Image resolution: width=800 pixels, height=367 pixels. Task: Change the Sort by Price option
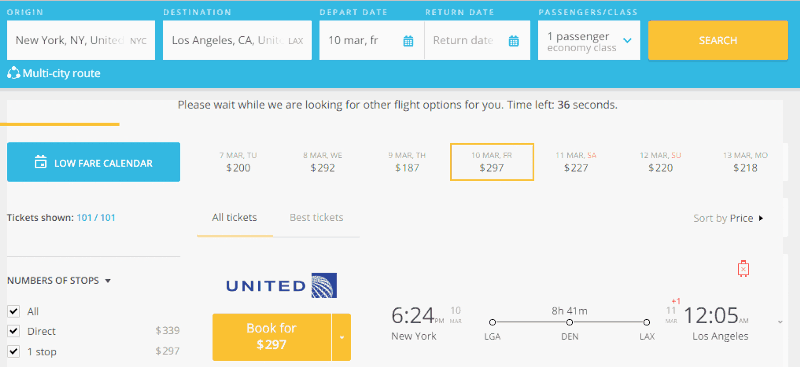(729, 218)
